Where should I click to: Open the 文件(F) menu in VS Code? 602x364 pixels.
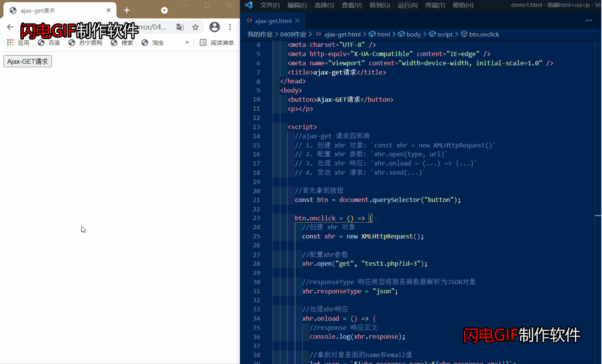tap(270, 5)
